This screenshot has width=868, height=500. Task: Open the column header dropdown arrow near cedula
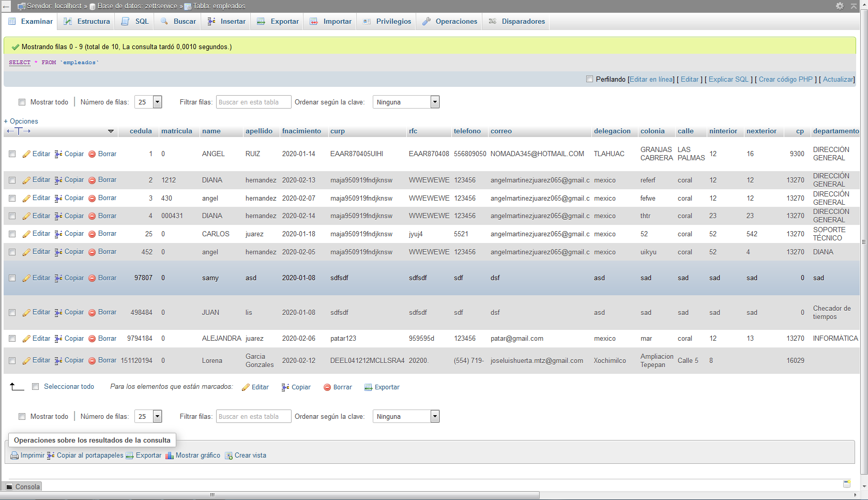point(111,131)
